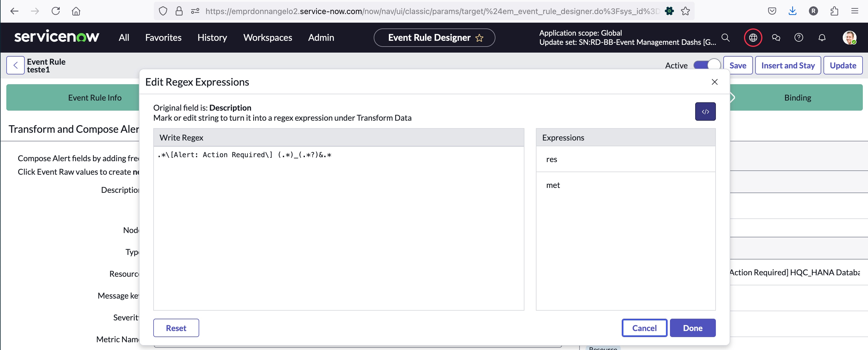The image size is (868, 350).
Task: Click the regex code view icon button
Action: click(x=705, y=111)
